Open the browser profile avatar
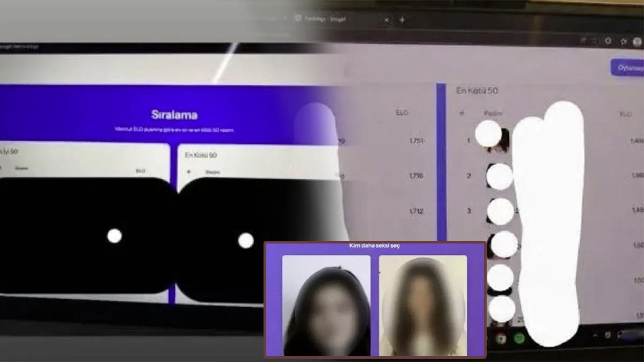 pos(637,41)
